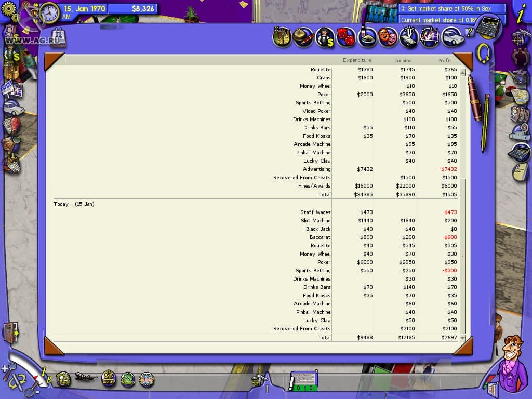Click the clock icon next to the date
Viewport: 532px width, 399px height.
(x=50, y=12)
